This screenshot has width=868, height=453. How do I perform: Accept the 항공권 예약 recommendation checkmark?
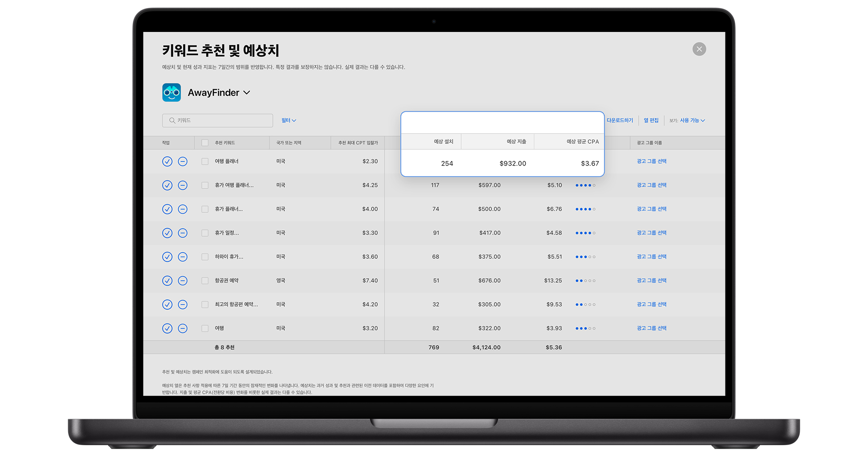pyautogui.click(x=167, y=280)
